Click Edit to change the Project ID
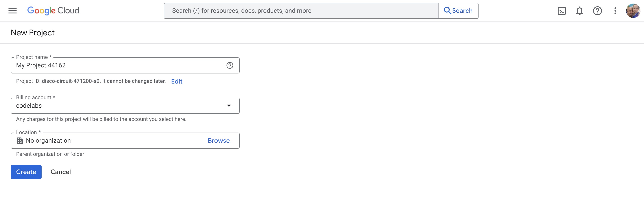Viewport: 644px width, 202px height. point(177,81)
